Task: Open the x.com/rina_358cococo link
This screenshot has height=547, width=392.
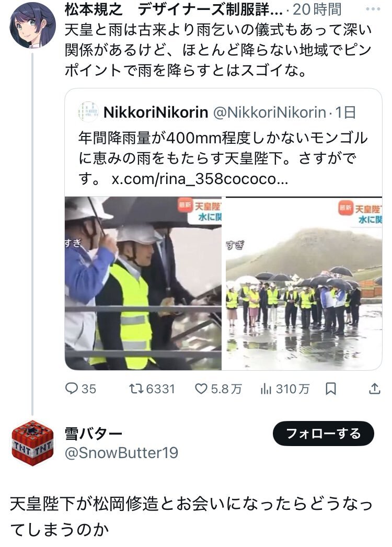Action: coord(200,179)
